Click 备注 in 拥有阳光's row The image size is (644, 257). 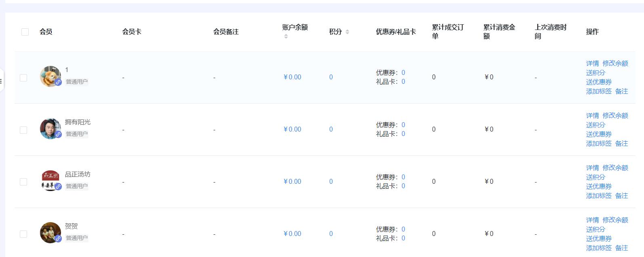click(x=621, y=144)
